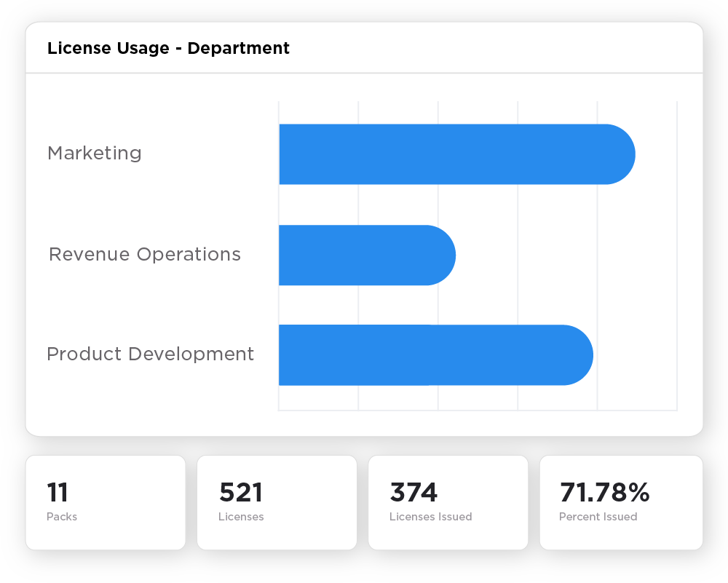Open the Percent Issued stat card
This screenshot has height=583, width=728.
pos(620,502)
